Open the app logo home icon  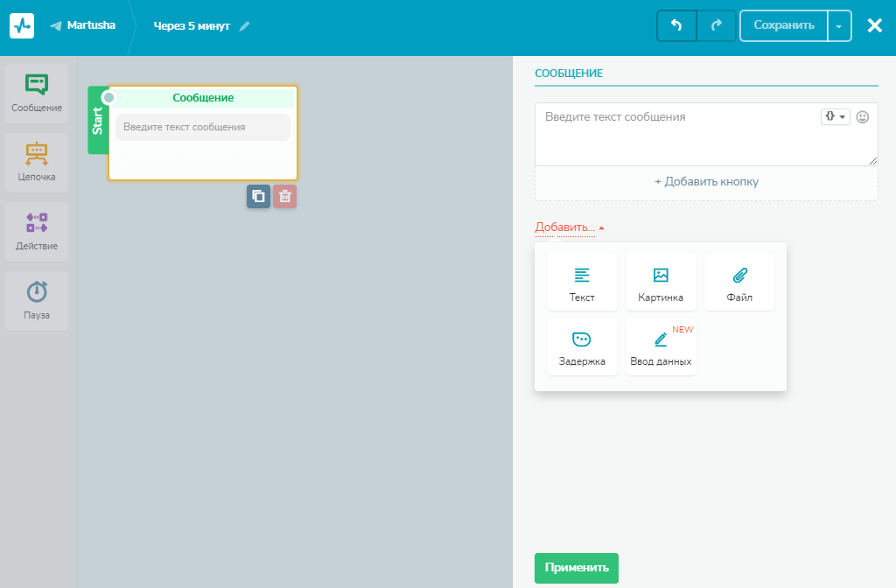coord(22,25)
